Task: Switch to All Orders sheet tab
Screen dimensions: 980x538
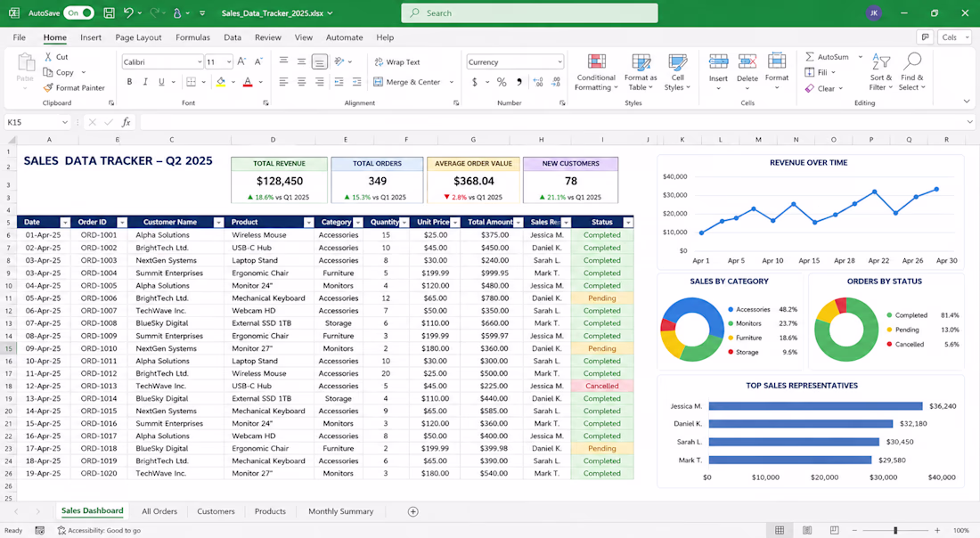Action: [x=159, y=511]
